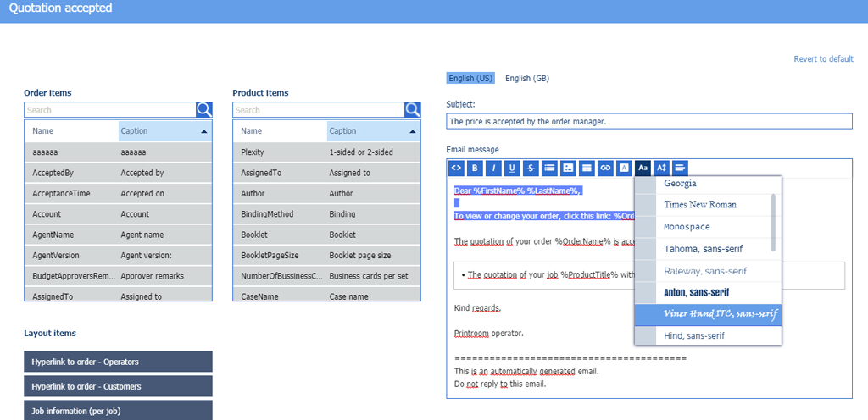Screen dimensions: 868x420
Task: Click the Product items search magnifier
Action: (x=412, y=110)
